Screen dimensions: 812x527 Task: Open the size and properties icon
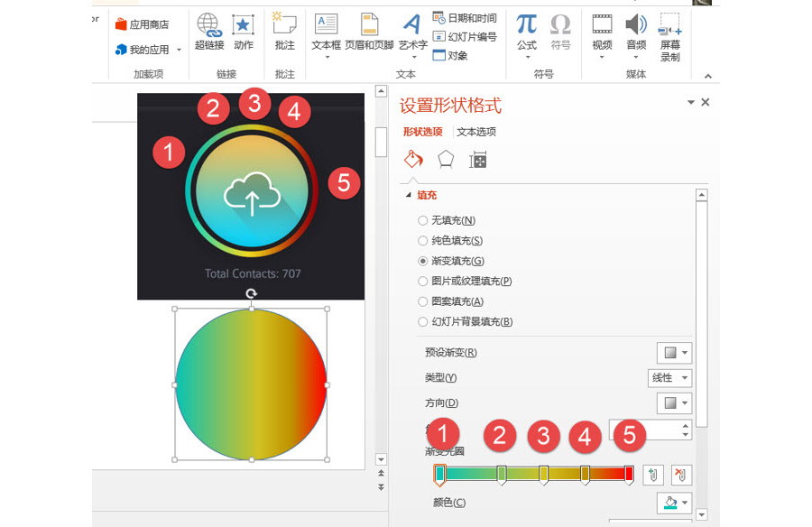tap(478, 160)
